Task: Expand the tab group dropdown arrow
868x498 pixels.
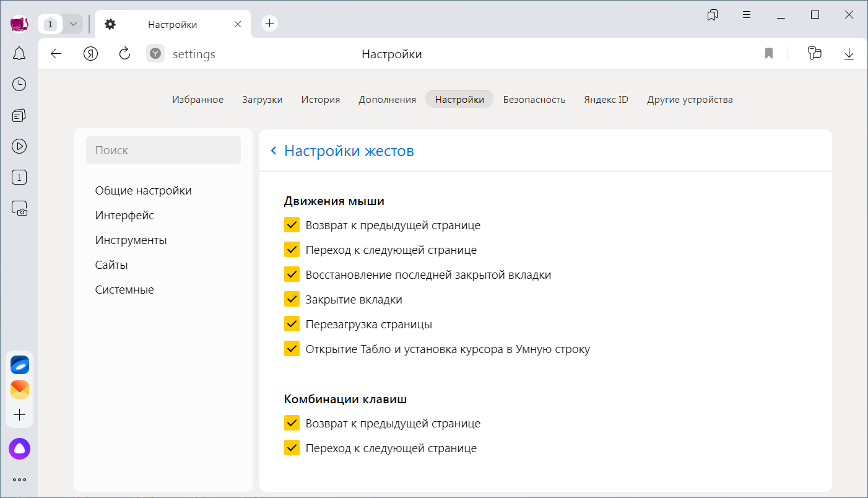Action: pyautogui.click(x=73, y=24)
